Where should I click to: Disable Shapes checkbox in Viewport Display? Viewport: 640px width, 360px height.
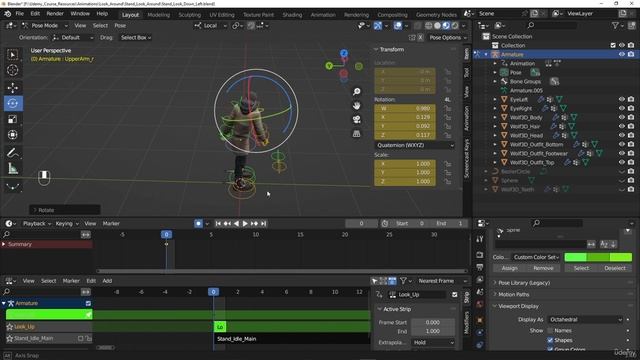click(x=550, y=340)
